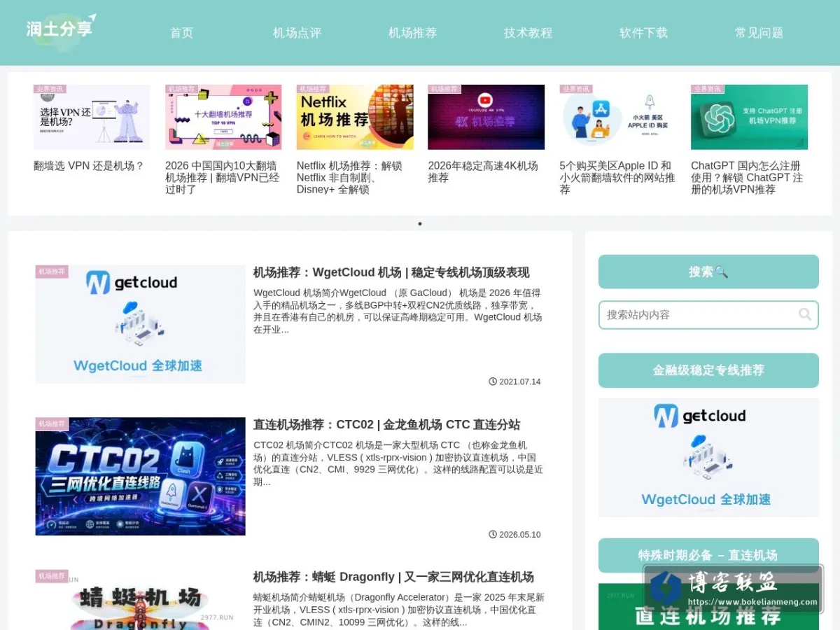The width and height of the screenshot is (840, 630).
Task: Open the sidebar 直连机场推荐 banner
Action: 708,607
